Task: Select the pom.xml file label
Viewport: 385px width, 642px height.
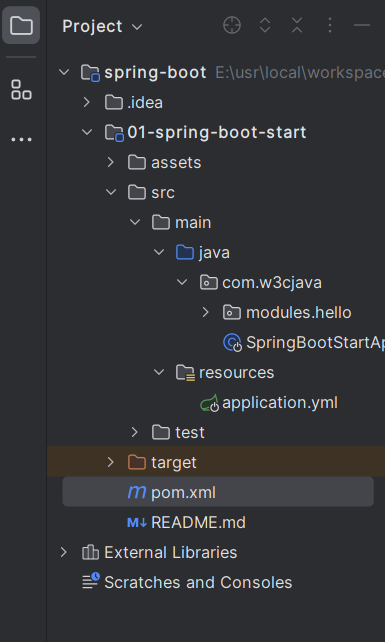Action: pyautogui.click(x=183, y=493)
